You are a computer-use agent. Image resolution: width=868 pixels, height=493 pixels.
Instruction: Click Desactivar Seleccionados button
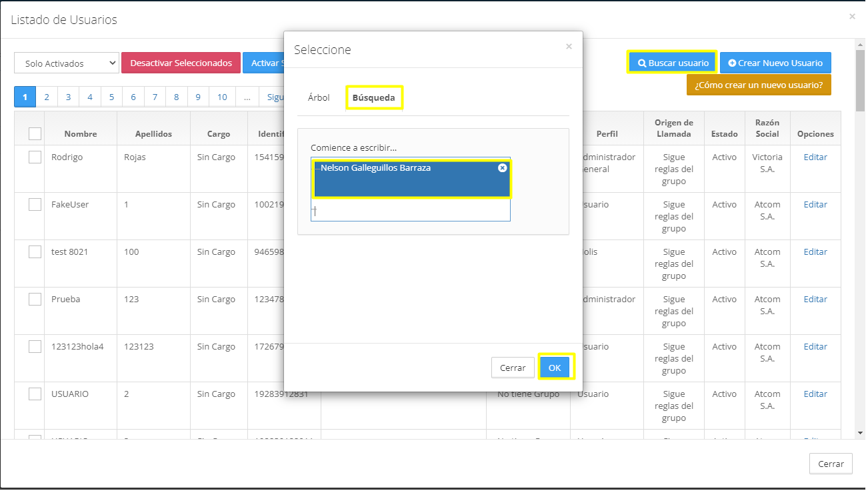[x=181, y=63]
